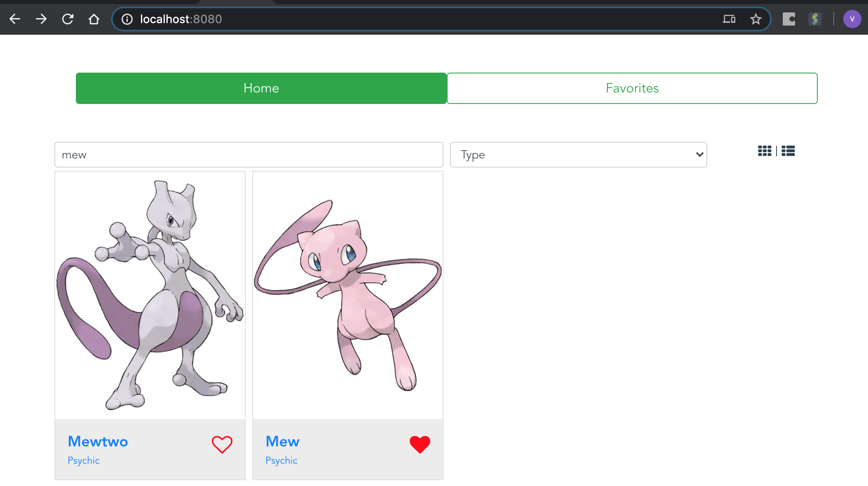The width and height of the screenshot is (868, 486).
Task: Click the Mewtwo artwork thumbnail
Action: (x=150, y=295)
